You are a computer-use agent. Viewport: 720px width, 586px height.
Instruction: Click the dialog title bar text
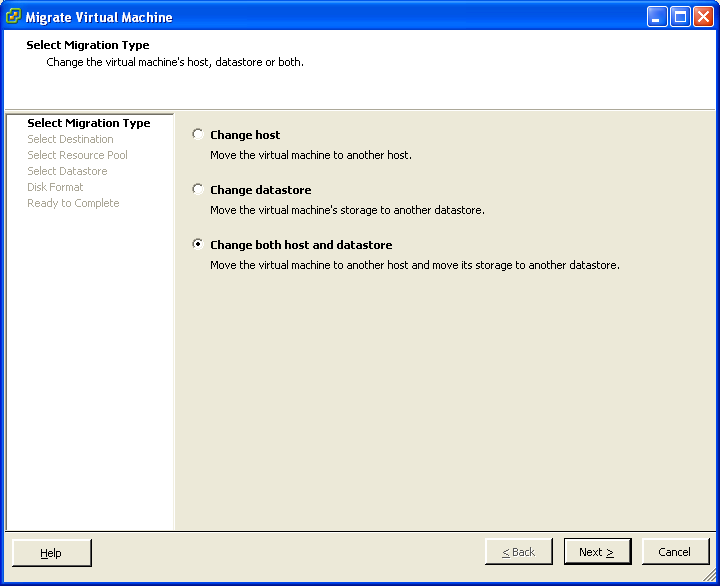99,17
